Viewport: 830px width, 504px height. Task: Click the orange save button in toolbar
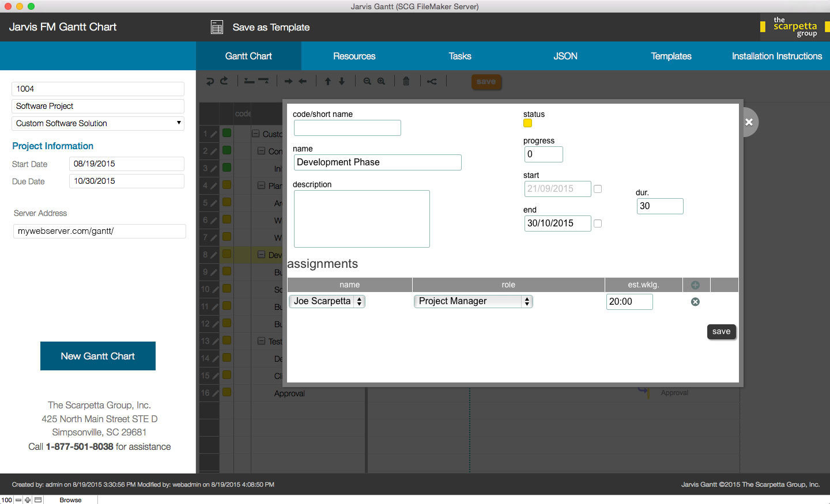pyautogui.click(x=486, y=81)
